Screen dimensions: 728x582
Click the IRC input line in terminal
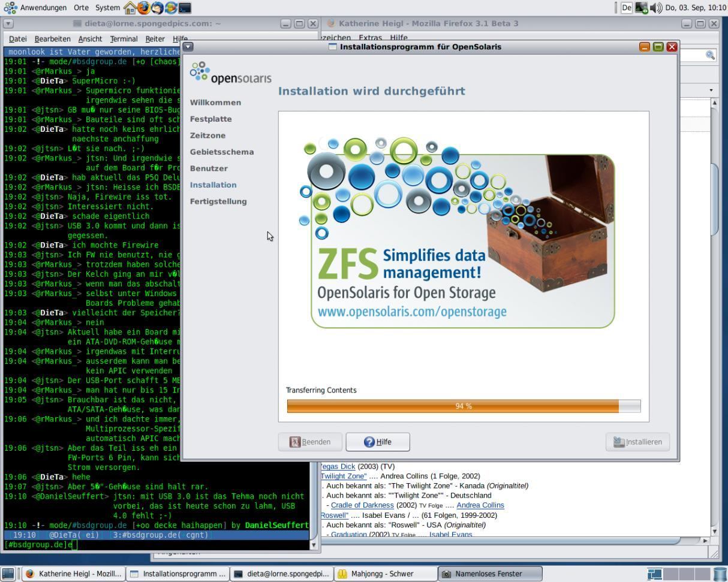(156, 545)
